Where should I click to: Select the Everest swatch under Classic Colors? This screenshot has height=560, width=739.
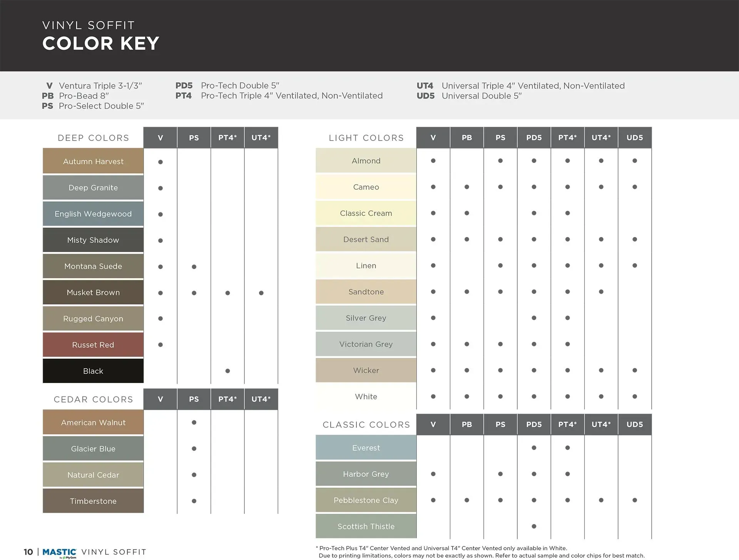(x=366, y=448)
